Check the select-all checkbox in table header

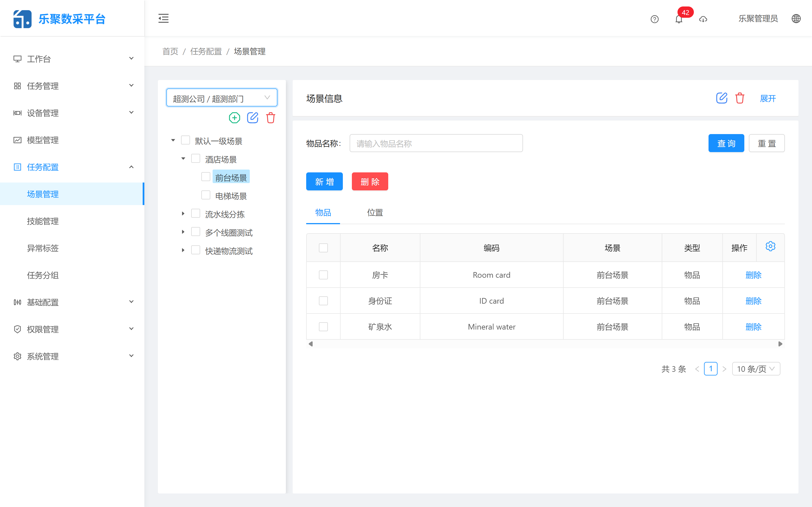coord(323,248)
